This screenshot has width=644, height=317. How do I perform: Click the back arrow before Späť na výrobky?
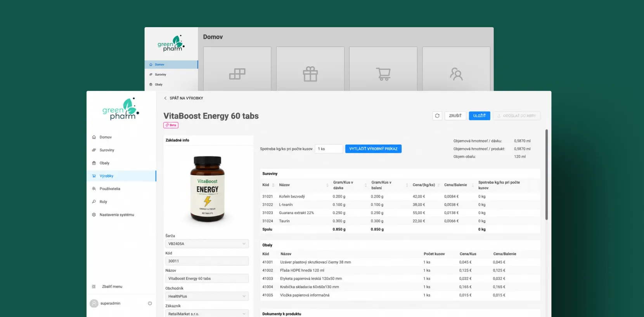click(165, 98)
